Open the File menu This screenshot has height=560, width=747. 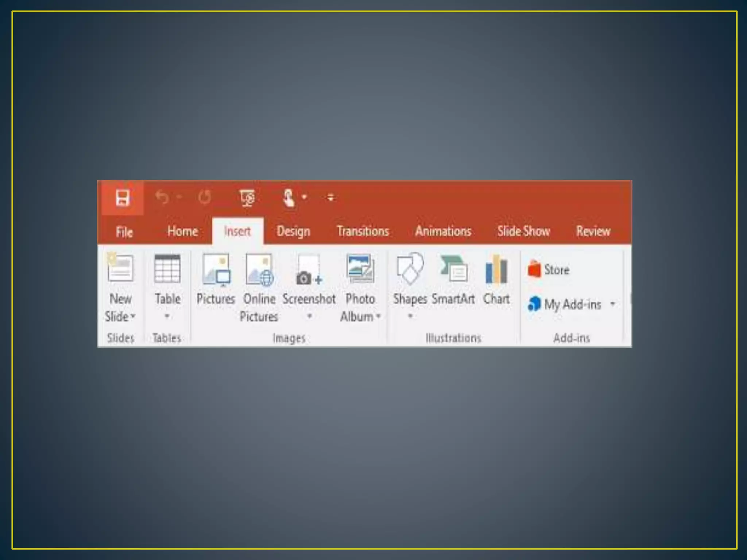[x=124, y=232]
